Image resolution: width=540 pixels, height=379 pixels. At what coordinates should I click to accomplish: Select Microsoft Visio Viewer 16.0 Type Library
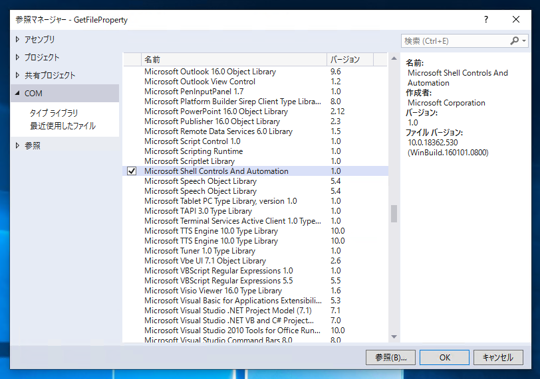tap(255, 291)
